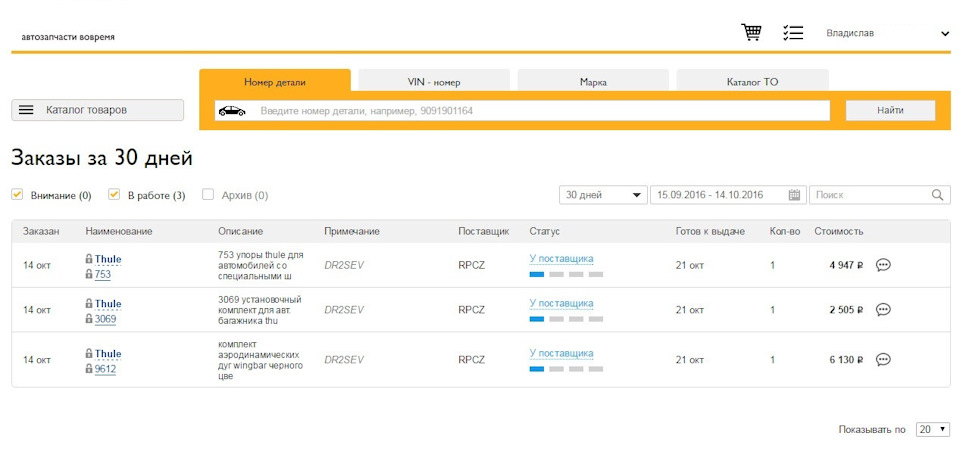
Task: Click the Готов к выдаче column header
Action: 710,231
